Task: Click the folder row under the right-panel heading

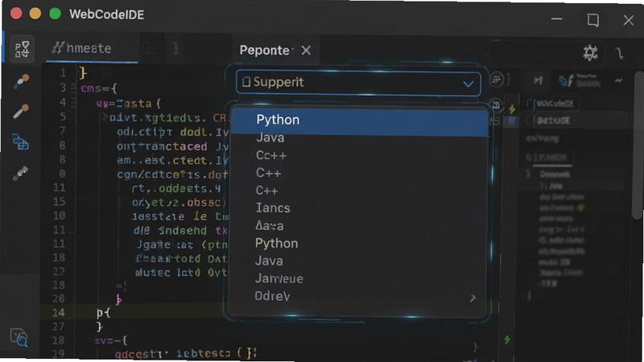Action: coord(547,157)
